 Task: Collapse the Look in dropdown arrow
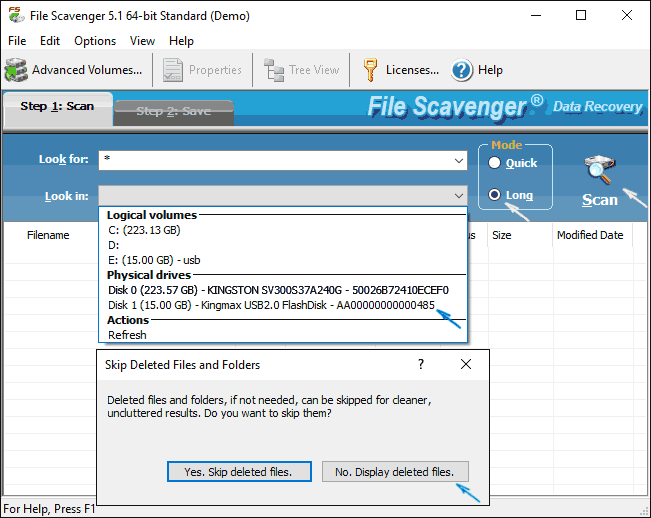pos(459,195)
